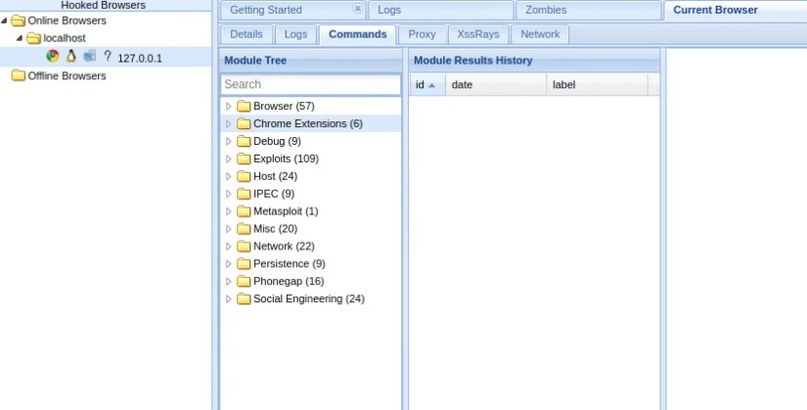The image size is (807, 410).
Task: Expand the Host (24) module folder
Action: coord(229,176)
